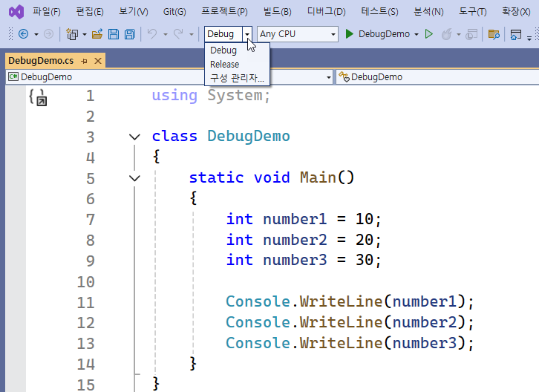The width and height of the screenshot is (539, 392).
Task: Click the hot reload flame icon
Action: 446,34
